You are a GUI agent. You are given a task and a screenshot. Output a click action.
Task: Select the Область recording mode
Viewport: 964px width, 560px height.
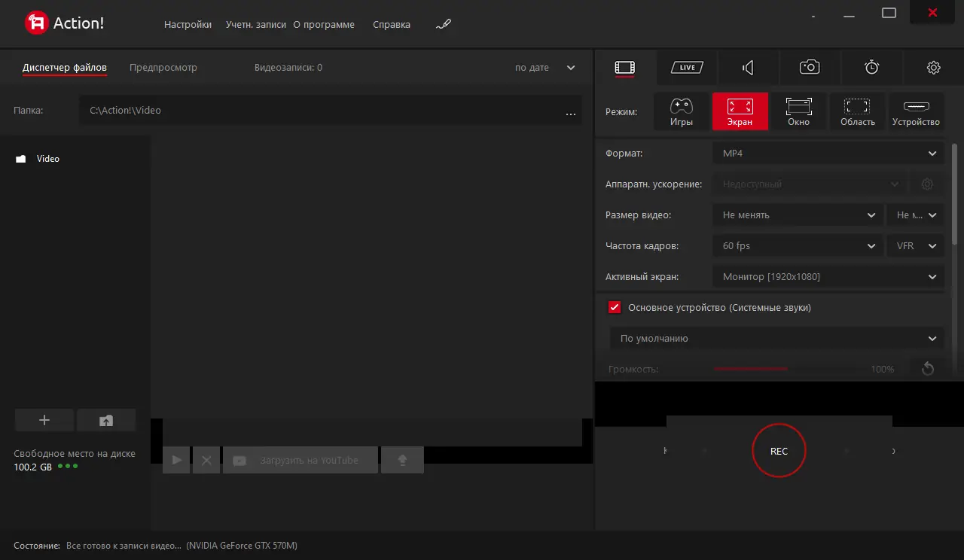(x=858, y=111)
